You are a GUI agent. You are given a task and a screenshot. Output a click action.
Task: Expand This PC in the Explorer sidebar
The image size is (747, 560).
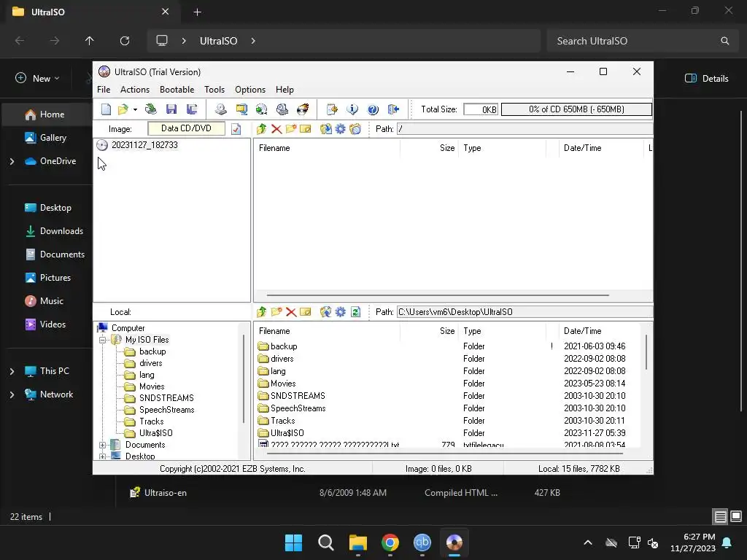(12, 371)
